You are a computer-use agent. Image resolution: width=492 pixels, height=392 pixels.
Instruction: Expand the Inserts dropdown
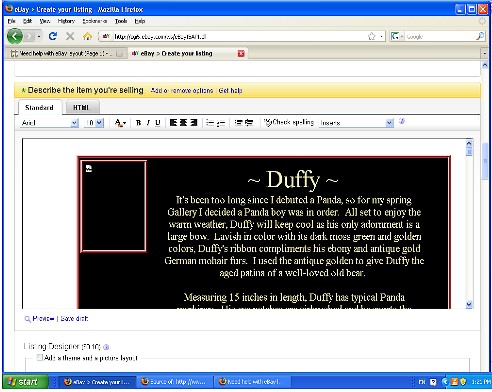click(x=356, y=123)
